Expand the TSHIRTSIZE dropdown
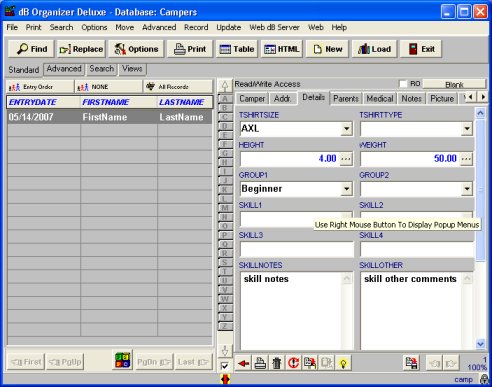The width and height of the screenshot is (492, 387). tap(346, 128)
